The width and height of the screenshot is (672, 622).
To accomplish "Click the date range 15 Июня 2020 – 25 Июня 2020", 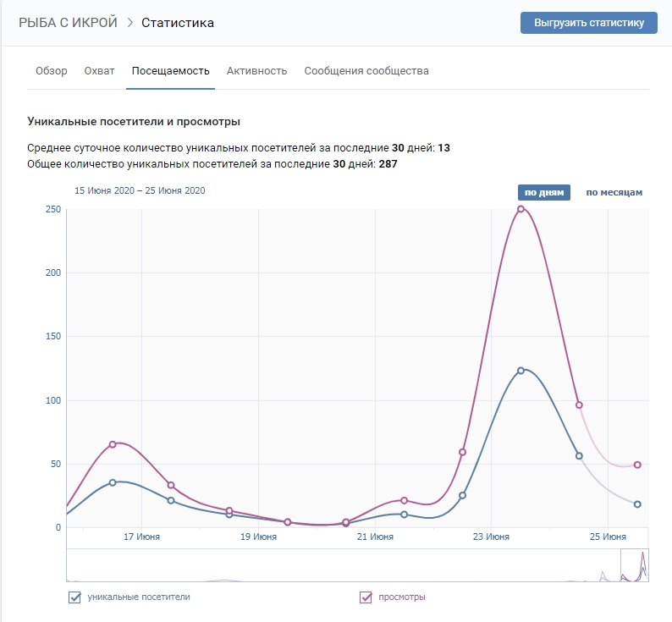I will [140, 190].
